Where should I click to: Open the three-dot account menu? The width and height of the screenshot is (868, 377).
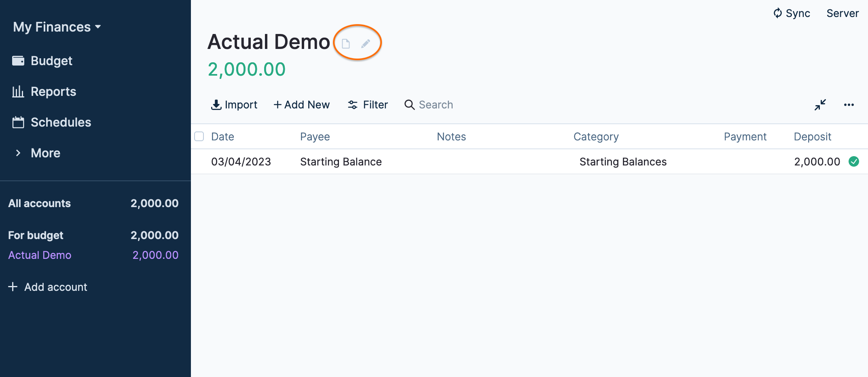(849, 105)
